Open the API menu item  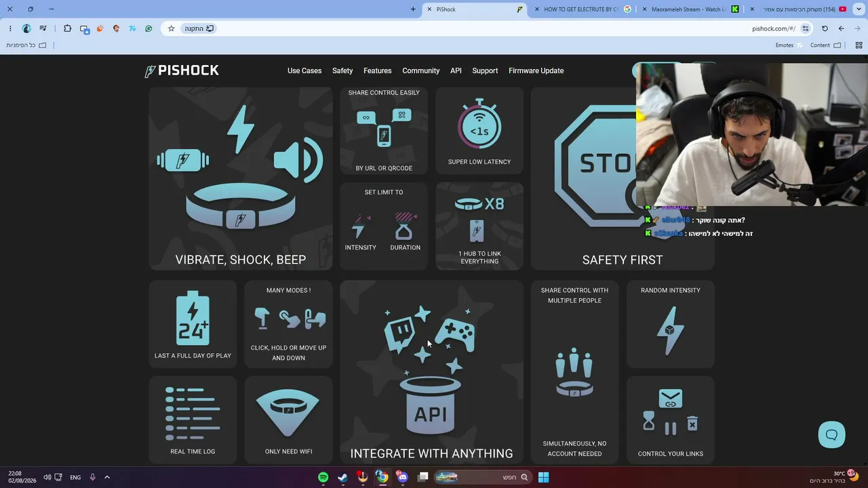point(456,70)
